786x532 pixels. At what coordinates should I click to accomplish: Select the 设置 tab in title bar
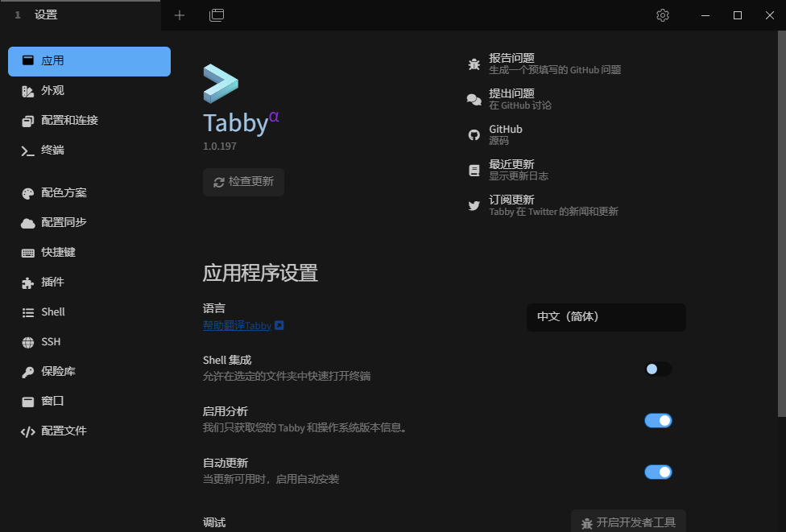[x=81, y=15]
